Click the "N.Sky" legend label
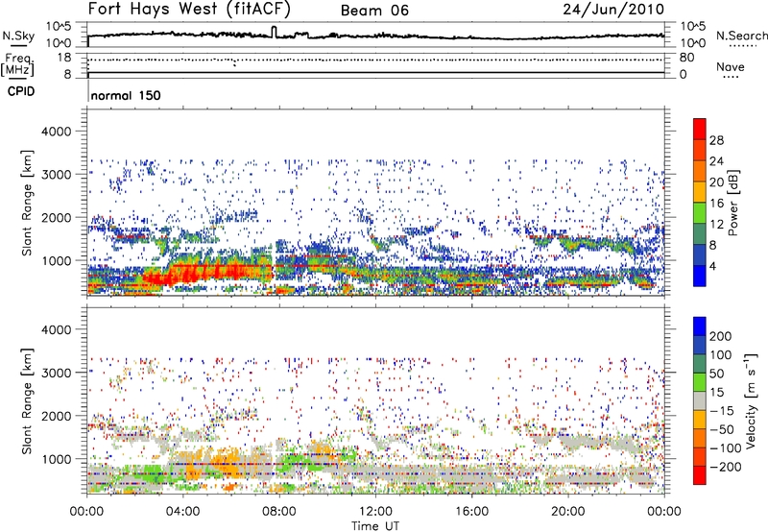The image size is (768, 532). point(18,36)
